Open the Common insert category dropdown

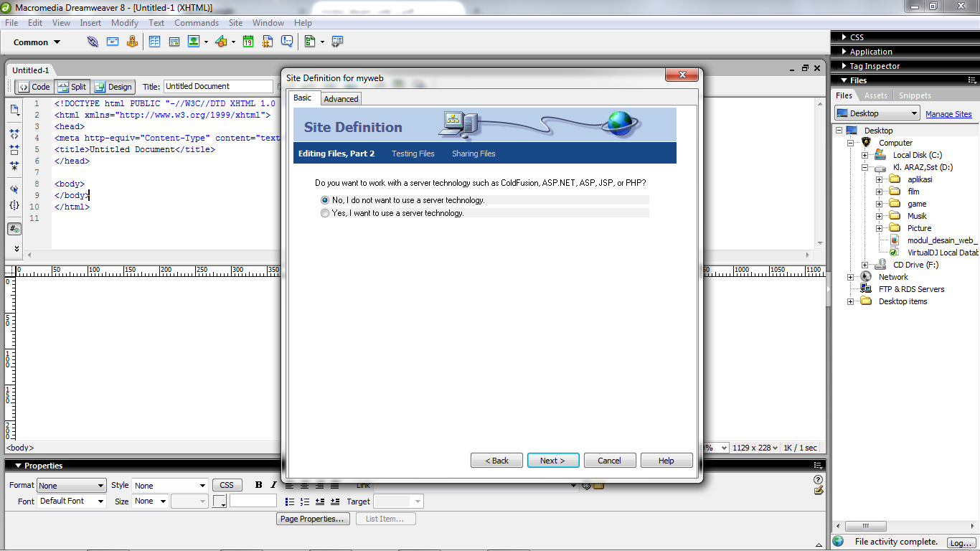click(37, 42)
